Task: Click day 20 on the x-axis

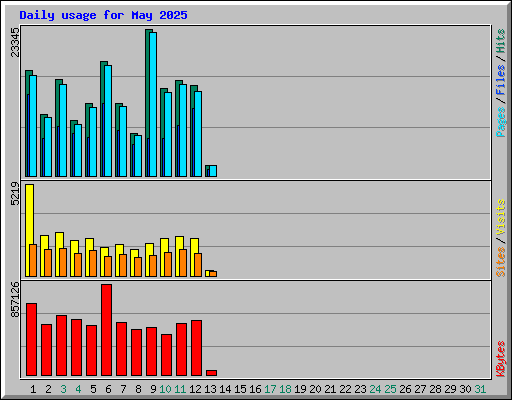Action: (x=315, y=389)
